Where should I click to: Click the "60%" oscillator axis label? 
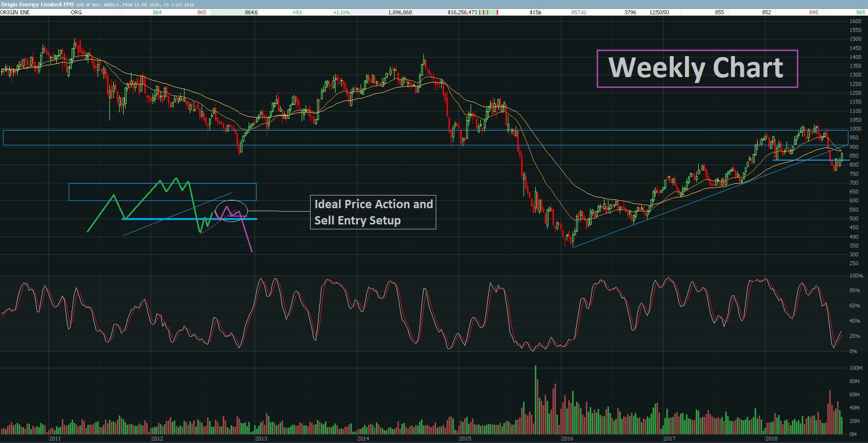coord(854,306)
